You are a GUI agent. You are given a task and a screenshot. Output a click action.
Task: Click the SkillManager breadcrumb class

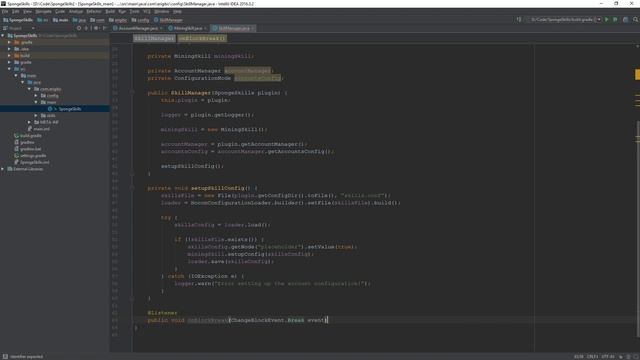click(168, 20)
